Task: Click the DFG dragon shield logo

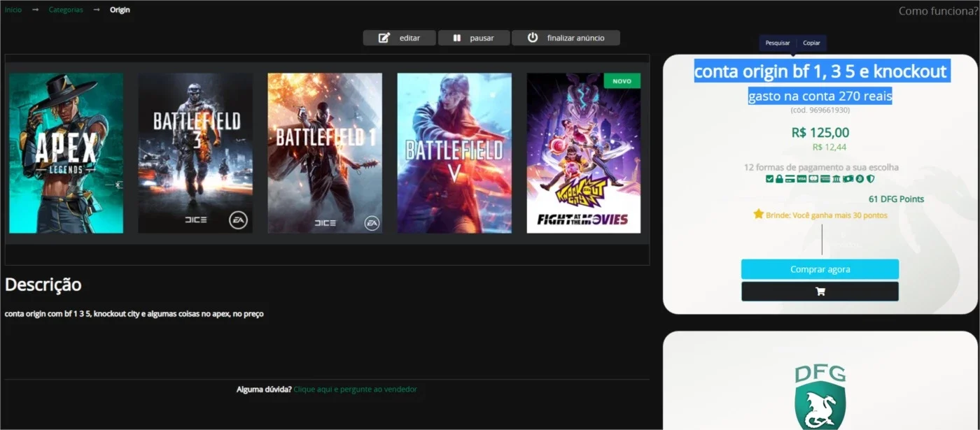Action: (820, 397)
